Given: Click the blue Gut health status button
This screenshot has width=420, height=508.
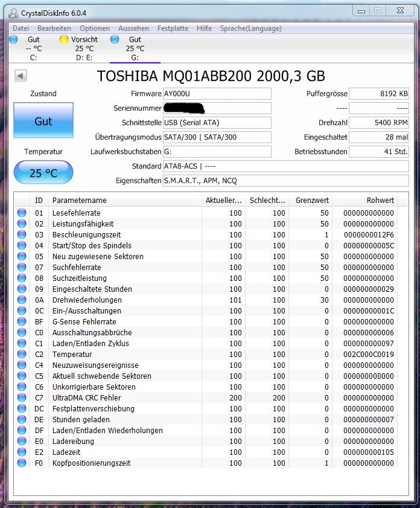Looking at the screenshot, I should pos(43,120).
